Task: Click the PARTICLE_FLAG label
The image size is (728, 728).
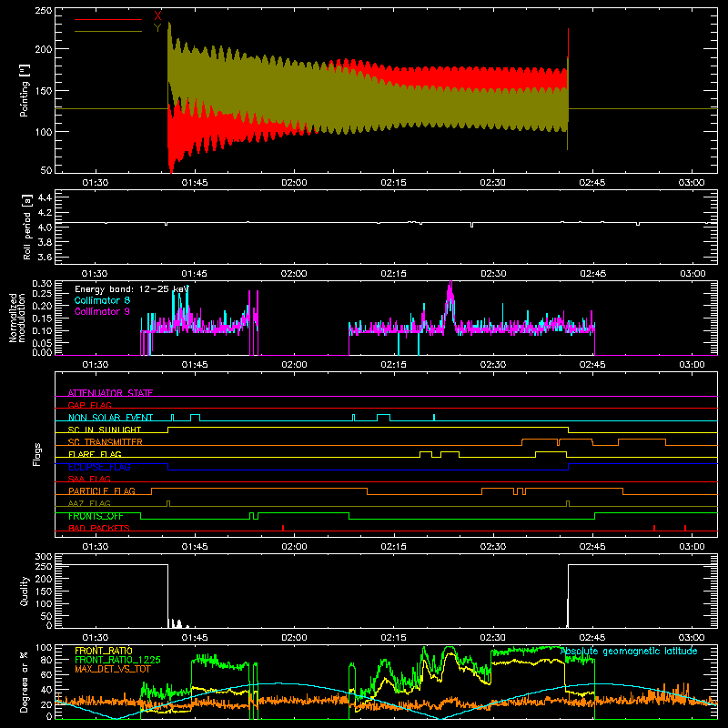Action: (x=102, y=491)
